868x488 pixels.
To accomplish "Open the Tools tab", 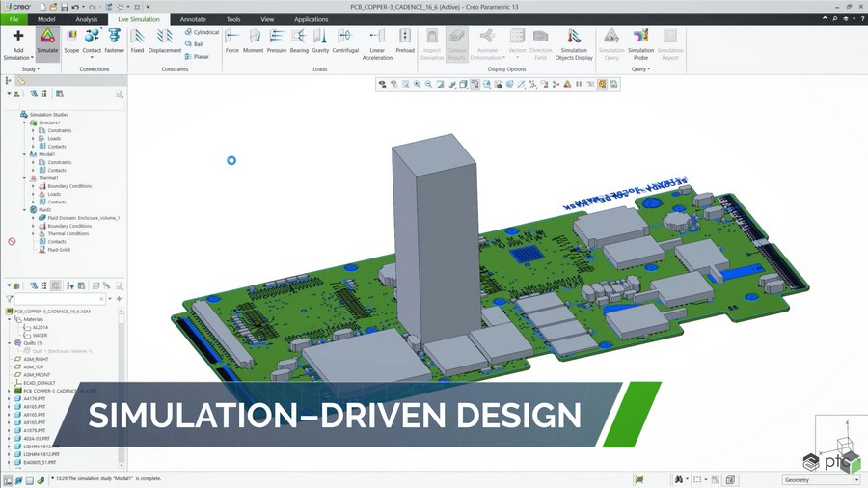I will [233, 19].
